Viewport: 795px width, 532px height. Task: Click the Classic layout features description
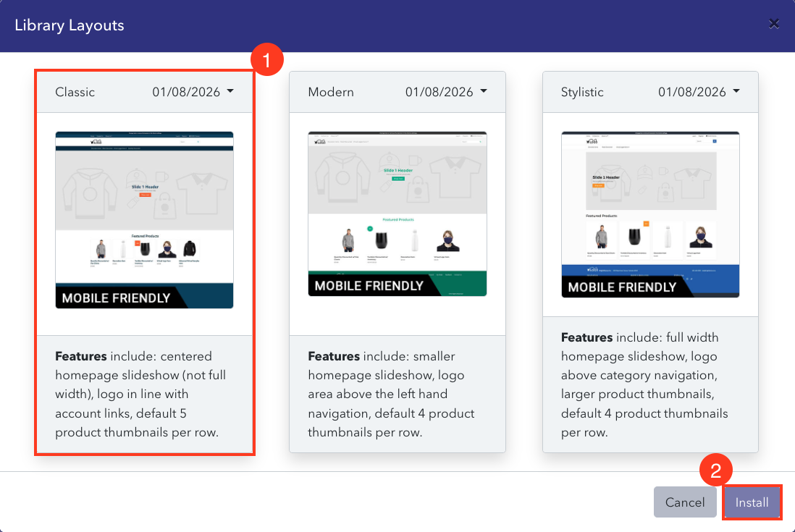pos(141,394)
